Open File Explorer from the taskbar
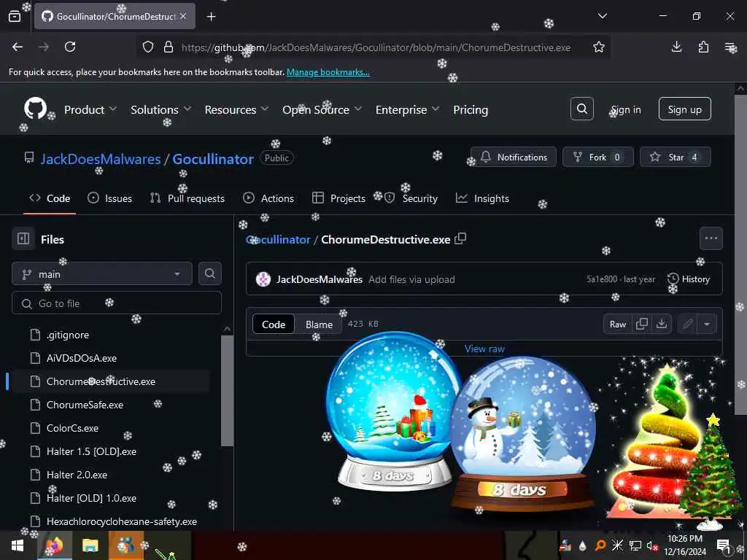747x560 pixels. click(x=90, y=545)
